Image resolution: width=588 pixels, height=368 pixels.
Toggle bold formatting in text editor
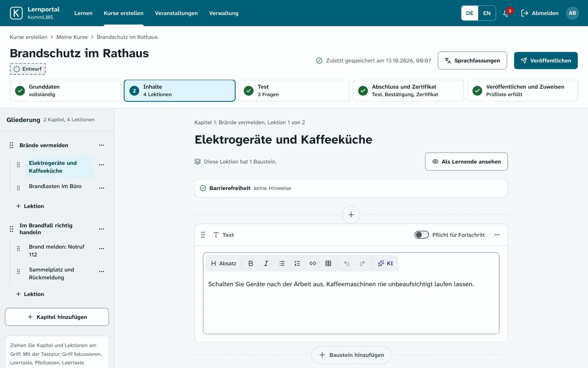click(251, 263)
